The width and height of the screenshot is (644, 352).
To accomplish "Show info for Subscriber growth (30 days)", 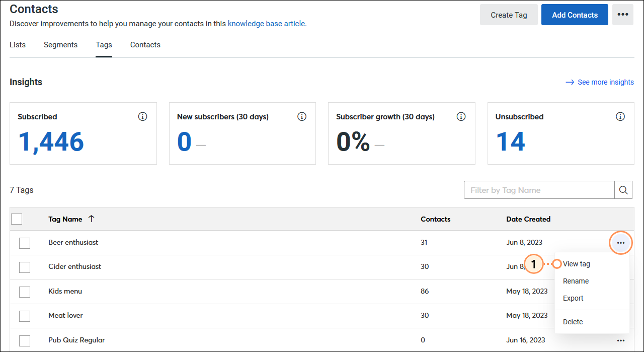I will pyautogui.click(x=461, y=117).
